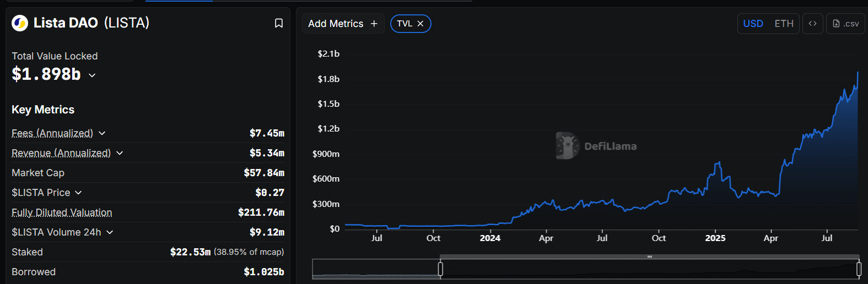868x284 pixels.
Task: Expand $LISTA Volume 24h details
Action: coord(110,232)
